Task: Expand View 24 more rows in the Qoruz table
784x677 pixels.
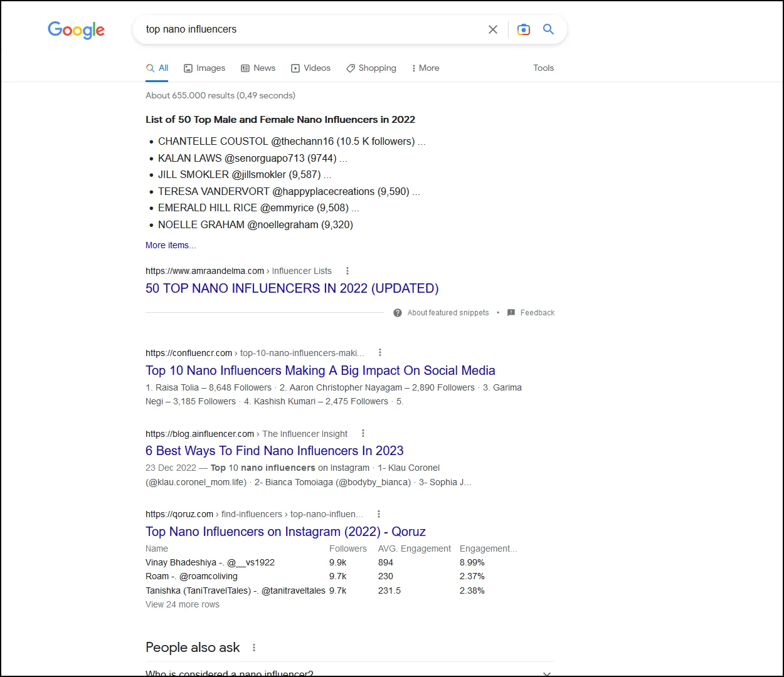Action: pos(182,604)
